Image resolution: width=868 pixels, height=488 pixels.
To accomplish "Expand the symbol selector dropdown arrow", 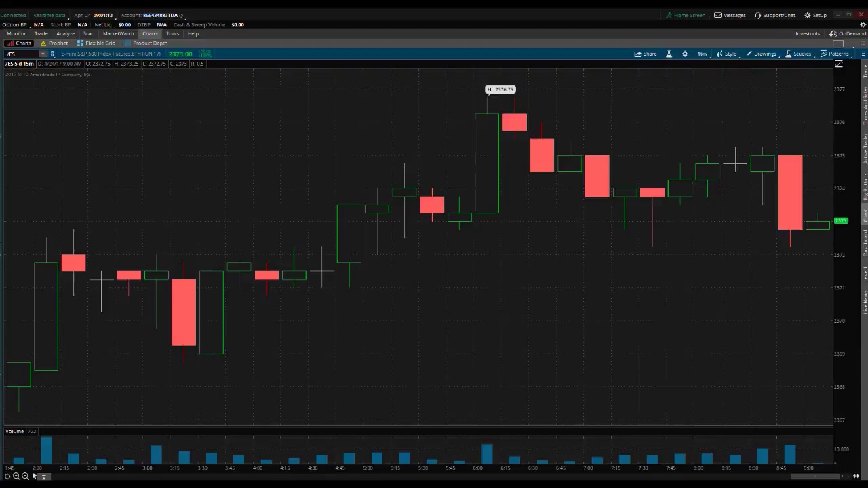I will (x=43, y=54).
